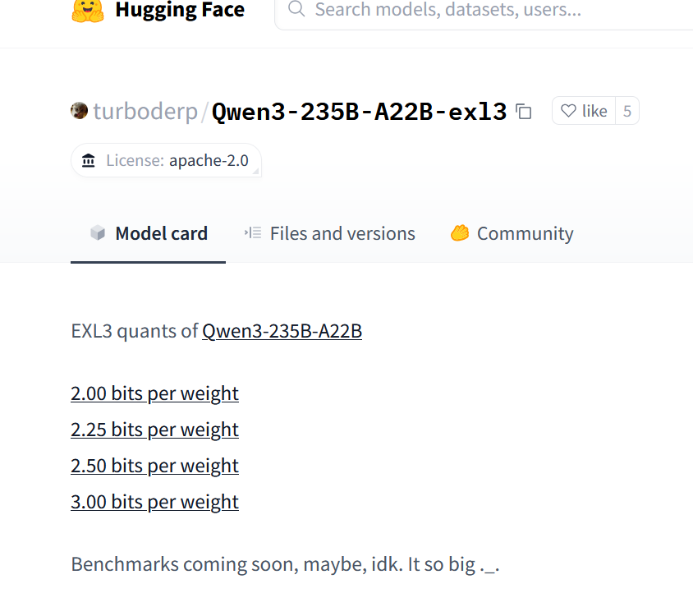Open the 2.00 bits per weight link

click(154, 393)
